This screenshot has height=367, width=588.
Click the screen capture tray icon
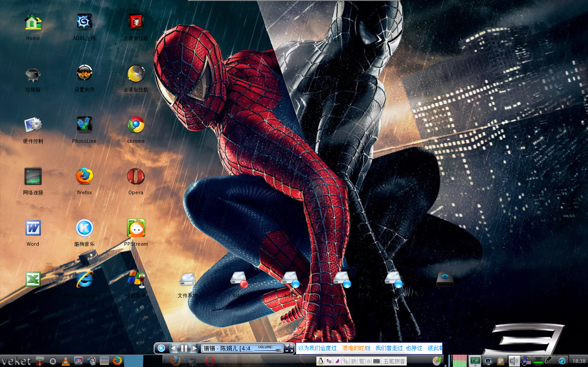tap(488, 361)
